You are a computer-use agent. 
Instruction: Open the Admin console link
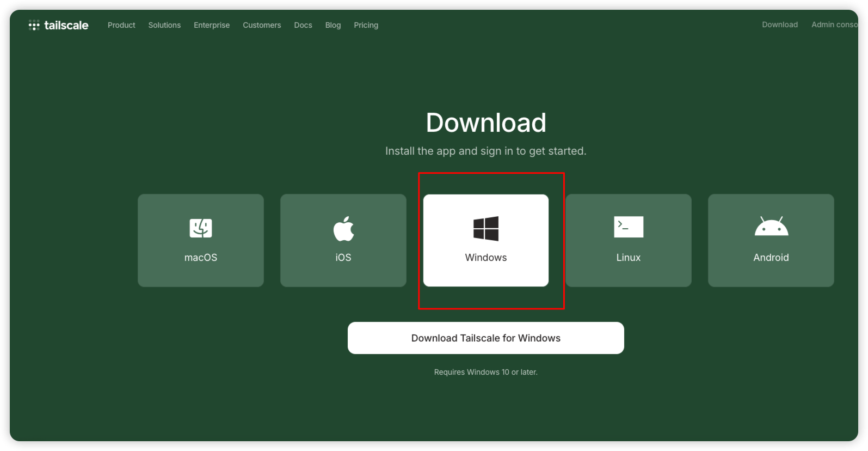point(835,25)
